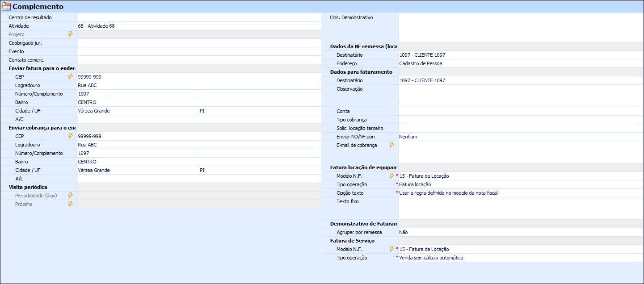Click into the Obs. Demonstrativo text area
644x284 pixels.
(x=521, y=28)
